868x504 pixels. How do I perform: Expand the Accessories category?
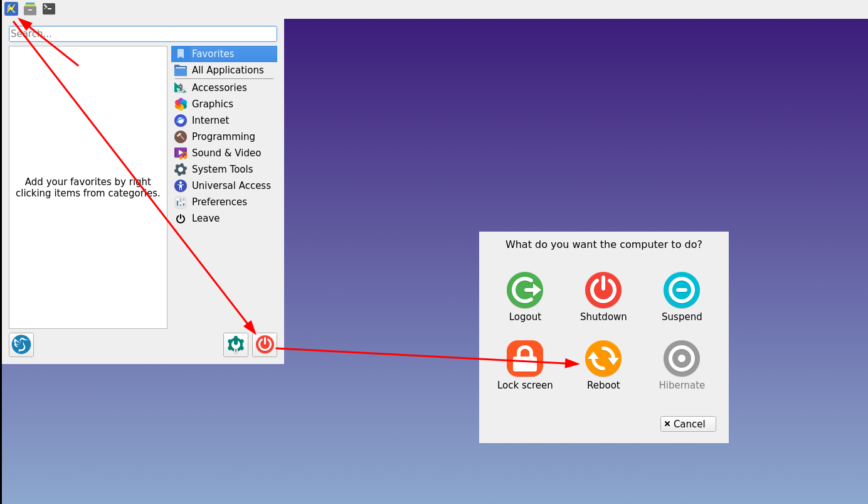pos(219,88)
